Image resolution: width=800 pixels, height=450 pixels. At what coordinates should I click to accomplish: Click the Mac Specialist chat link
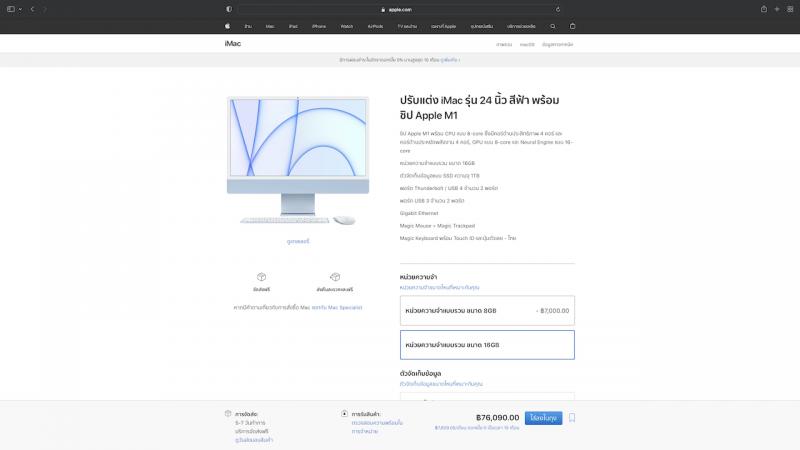pos(337,308)
